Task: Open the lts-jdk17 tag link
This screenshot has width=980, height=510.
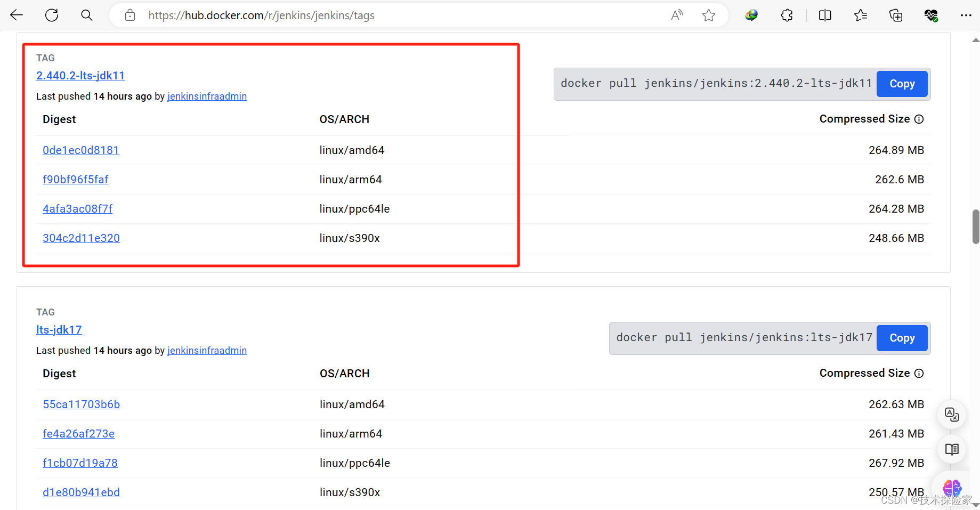Action: [59, 330]
